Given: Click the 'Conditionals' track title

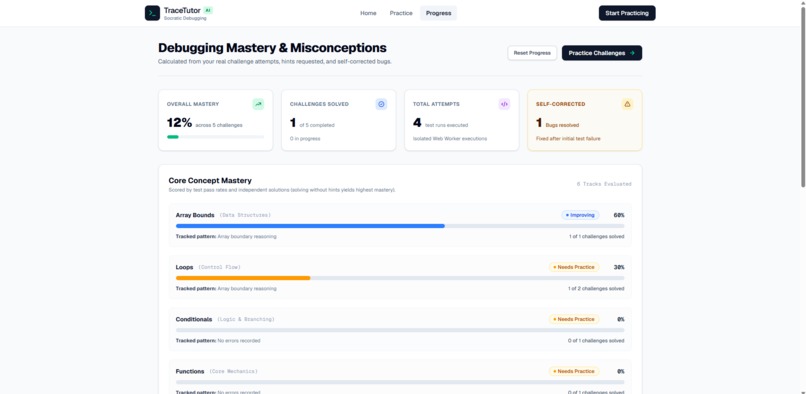Looking at the screenshot, I should click(194, 319).
